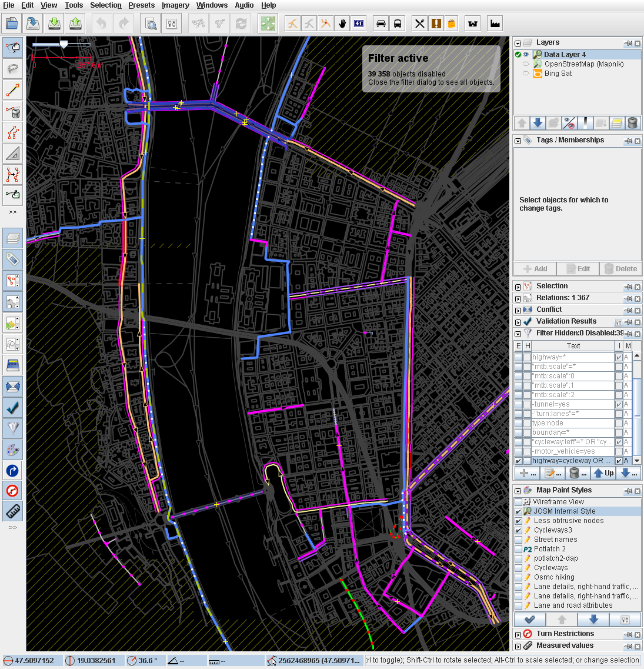The image size is (644, 669).
Task: Expand the Measured values panel
Action: coord(518,647)
